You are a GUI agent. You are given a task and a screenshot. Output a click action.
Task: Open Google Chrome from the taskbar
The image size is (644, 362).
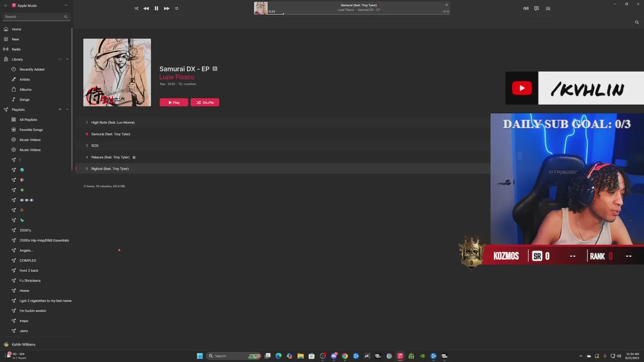click(345, 356)
